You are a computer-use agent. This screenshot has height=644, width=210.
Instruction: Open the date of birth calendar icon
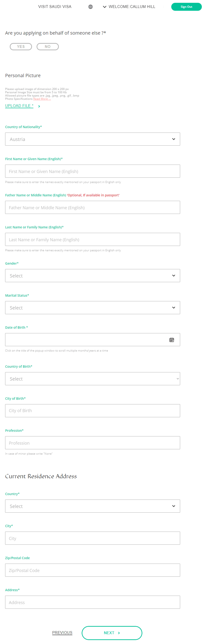pyautogui.click(x=172, y=340)
